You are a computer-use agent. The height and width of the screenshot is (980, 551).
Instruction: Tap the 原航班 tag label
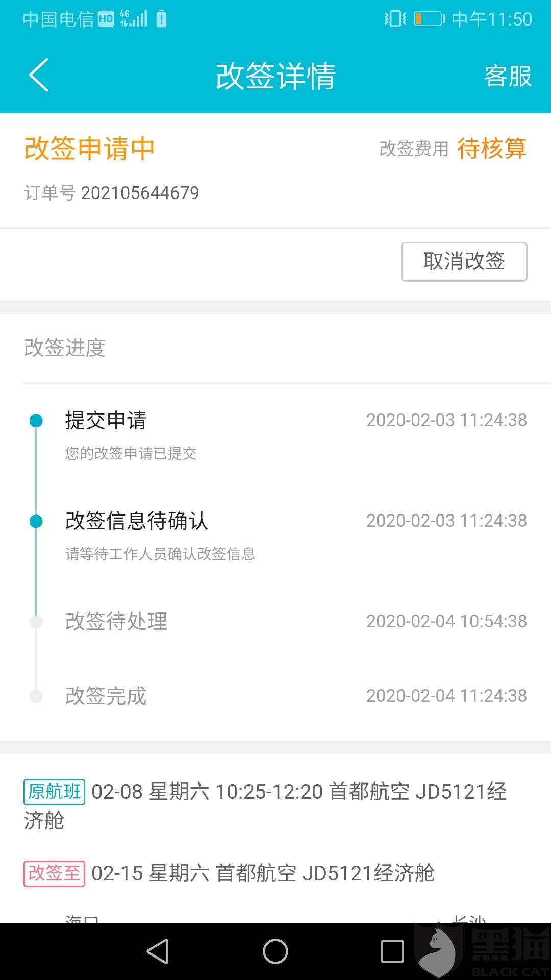(54, 792)
